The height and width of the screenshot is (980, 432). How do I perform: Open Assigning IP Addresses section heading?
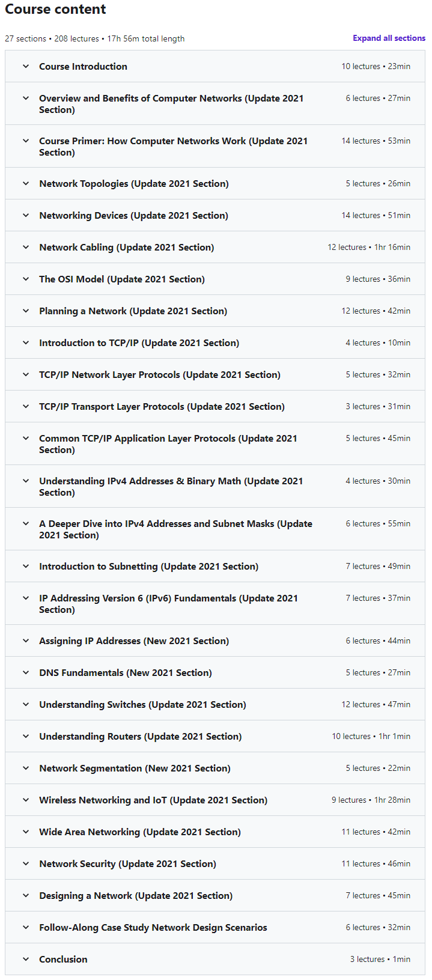coord(133,641)
